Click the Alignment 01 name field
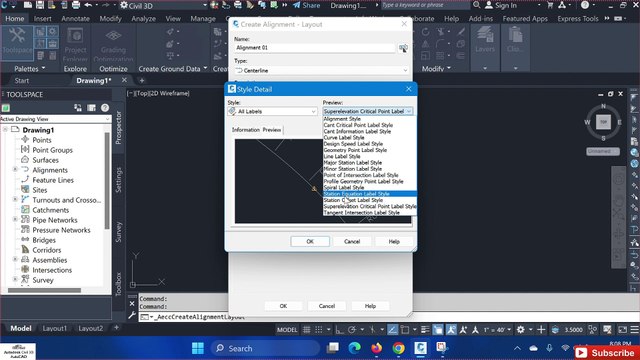This screenshot has width=640, height=360. (314, 48)
